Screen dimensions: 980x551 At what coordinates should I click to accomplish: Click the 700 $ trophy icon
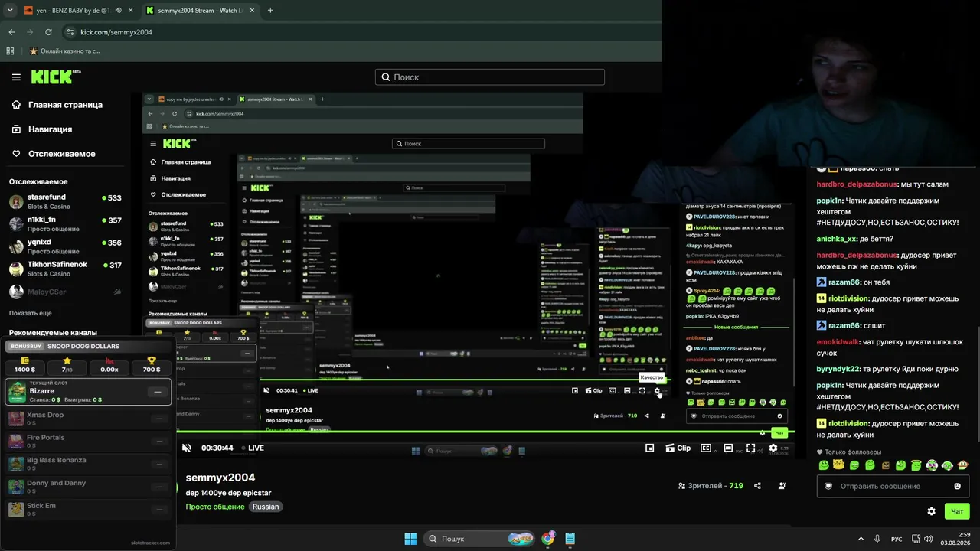[x=152, y=360]
